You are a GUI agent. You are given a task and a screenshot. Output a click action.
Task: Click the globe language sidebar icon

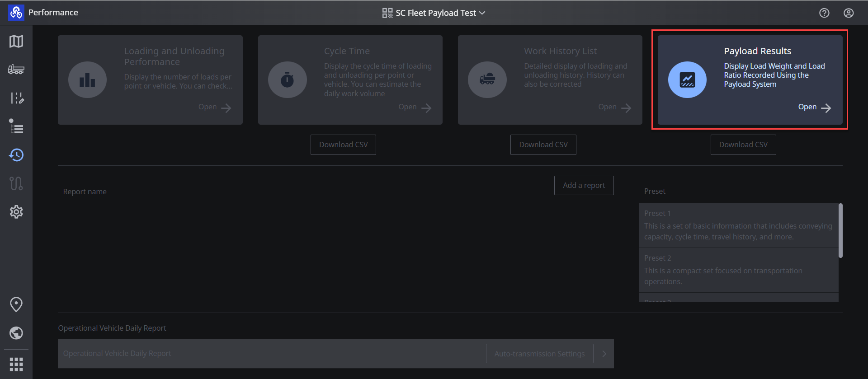pos(16,333)
